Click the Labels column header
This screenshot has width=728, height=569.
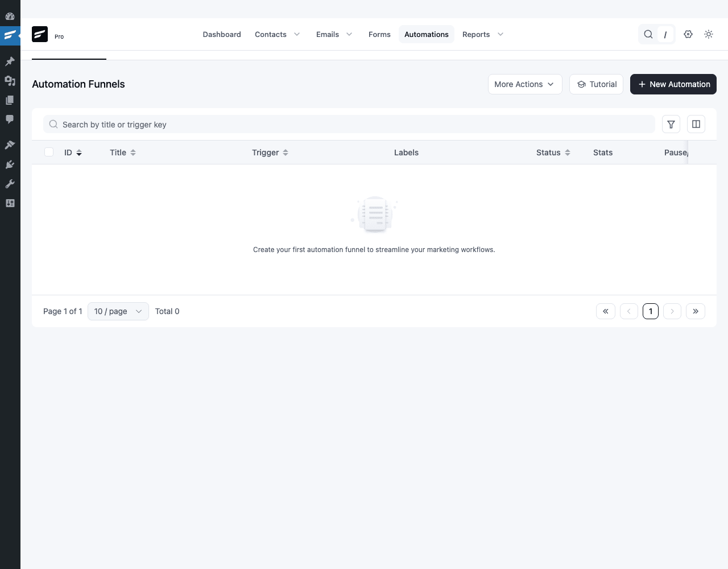(406, 152)
